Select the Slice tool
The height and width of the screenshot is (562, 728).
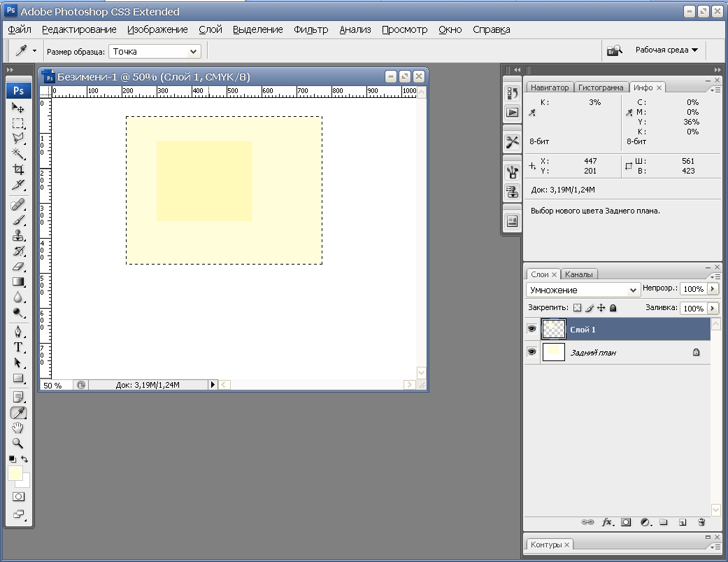click(x=18, y=184)
